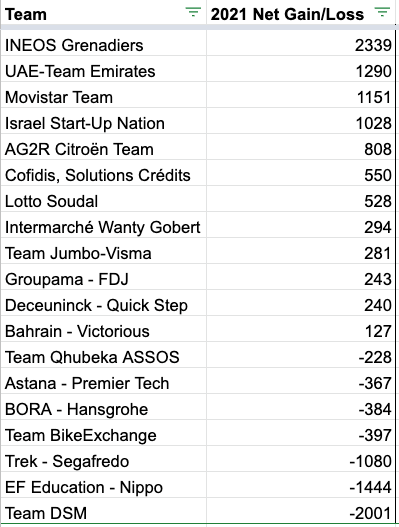The width and height of the screenshot is (399, 527).
Task: Select the Team Jumbo-Visma cell
Action: 103,251
